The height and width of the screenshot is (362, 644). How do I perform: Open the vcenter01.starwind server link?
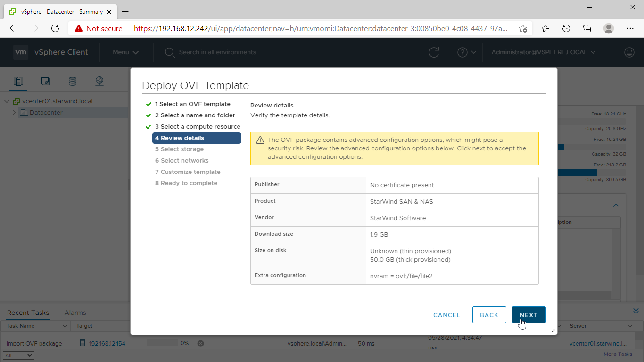[598, 344]
